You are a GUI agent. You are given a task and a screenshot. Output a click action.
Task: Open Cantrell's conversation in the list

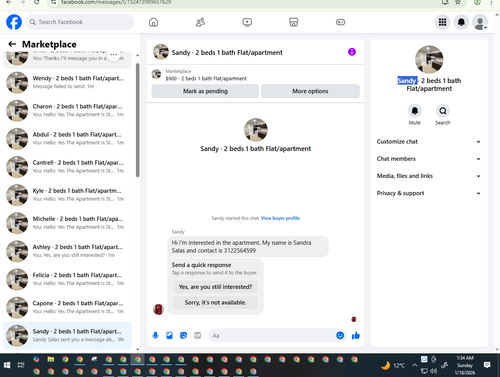click(67, 167)
